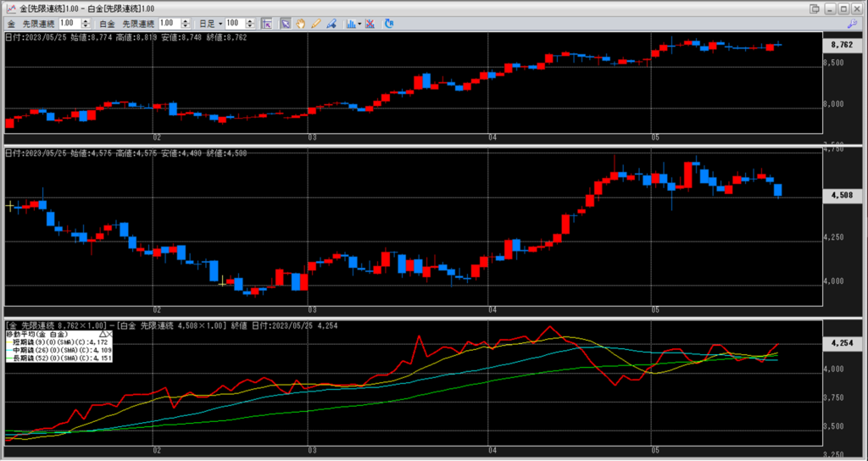Adjust the 金 multiplier spinner arrows
868x461 pixels.
tap(86, 23)
